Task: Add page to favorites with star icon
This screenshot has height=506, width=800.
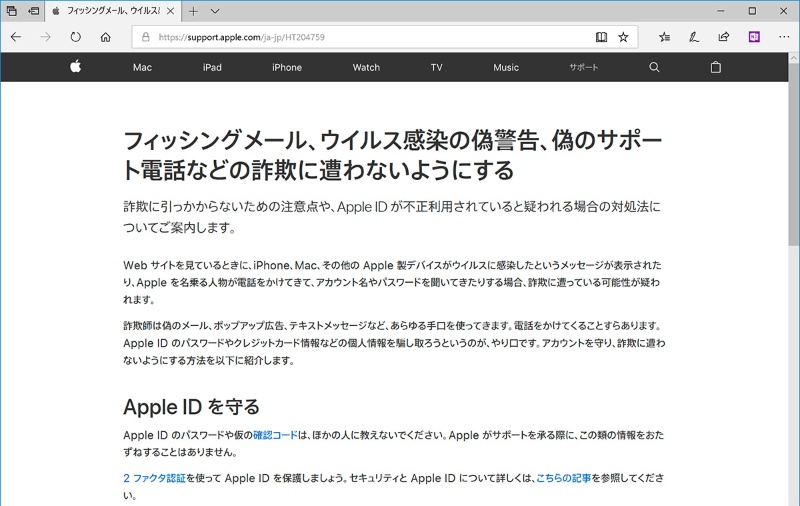Action: click(x=623, y=37)
